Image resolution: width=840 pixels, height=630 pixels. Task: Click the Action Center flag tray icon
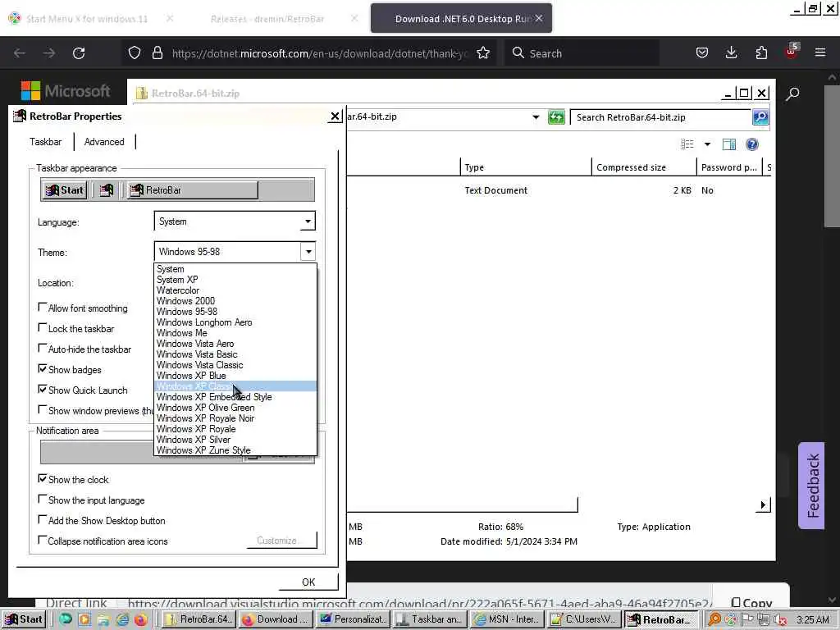pyautogui.click(x=747, y=620)
